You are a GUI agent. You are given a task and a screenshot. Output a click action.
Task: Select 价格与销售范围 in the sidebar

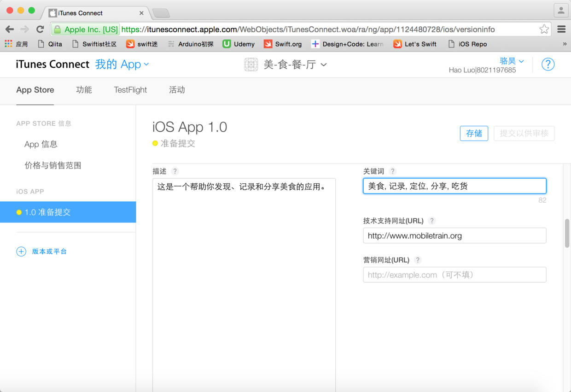53,165
